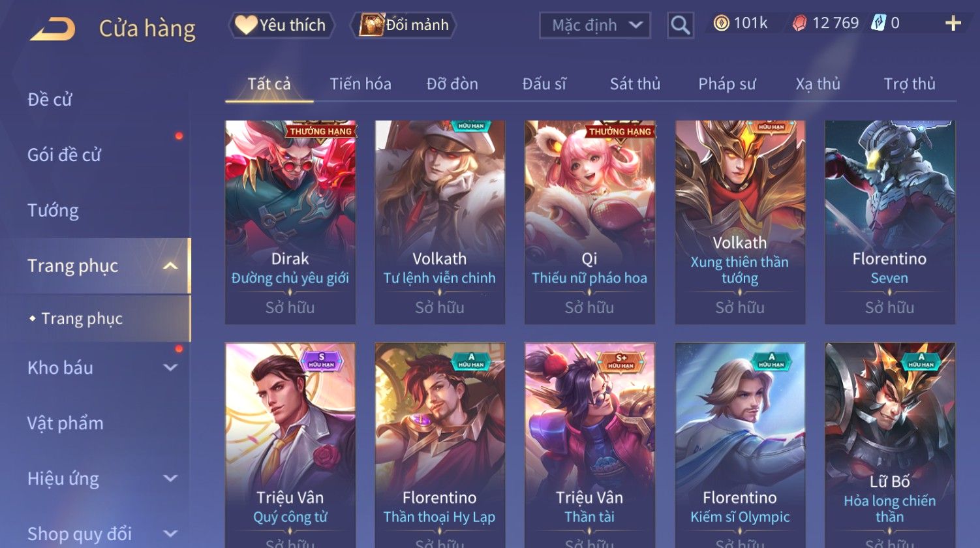Image resolution: width=980 pixels, height=548 pixels.
Task: Open Yêu thích heart favorites
Action: (281, 25)
